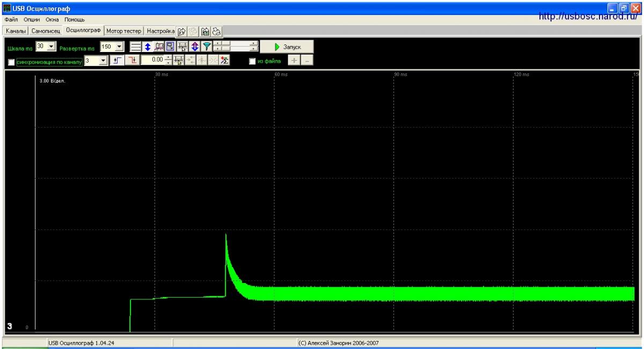The width and height of the screenshot is (644, 349).
Task: Click the open file icon
Action: tap(181, 31)
